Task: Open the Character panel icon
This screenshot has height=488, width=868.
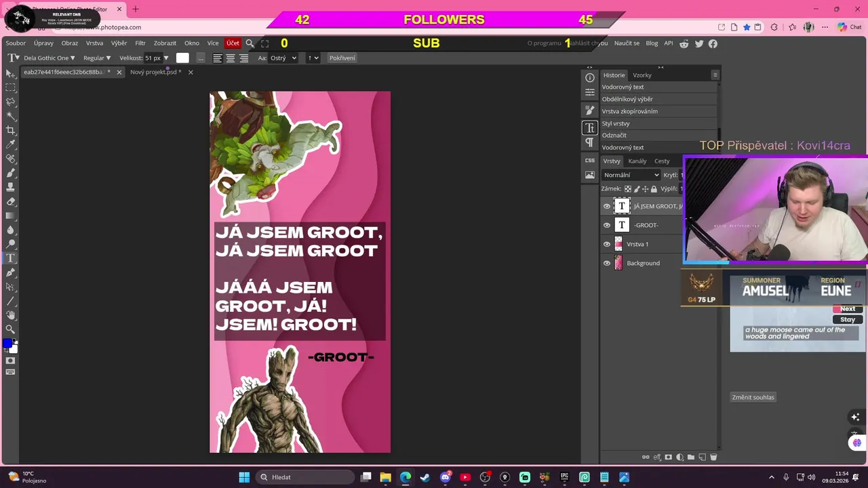Action: (590, 127)
